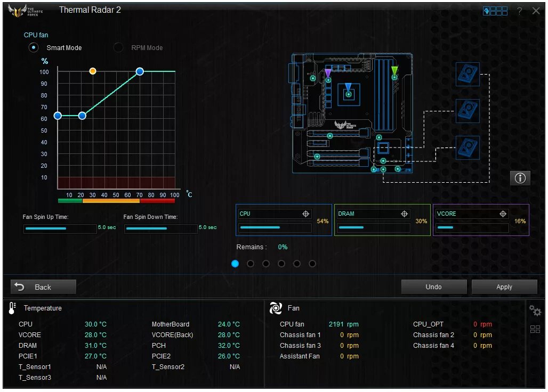
Task: Click the orange fan curve point
Action: (x=93, y=71)
